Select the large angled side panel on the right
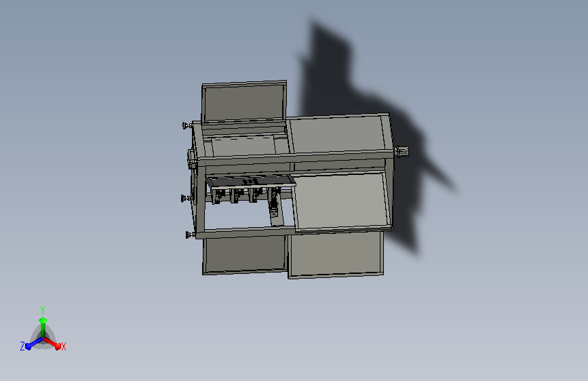 [x=341, y=201]
